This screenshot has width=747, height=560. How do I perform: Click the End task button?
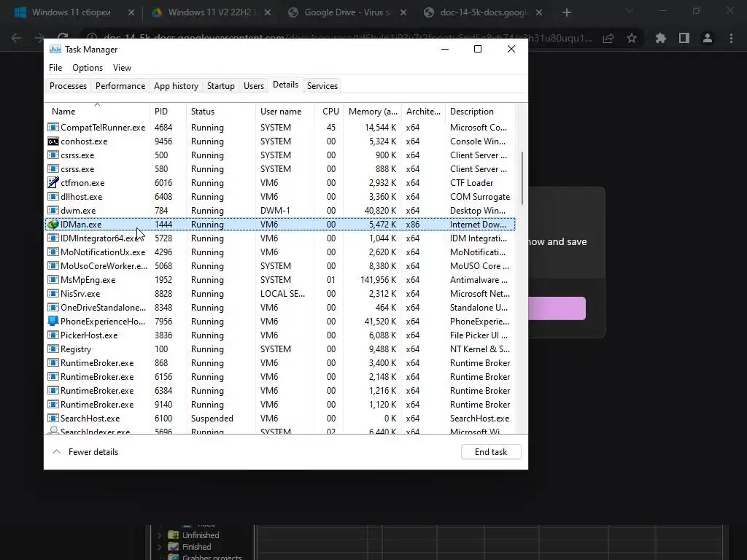pos(491,452)
